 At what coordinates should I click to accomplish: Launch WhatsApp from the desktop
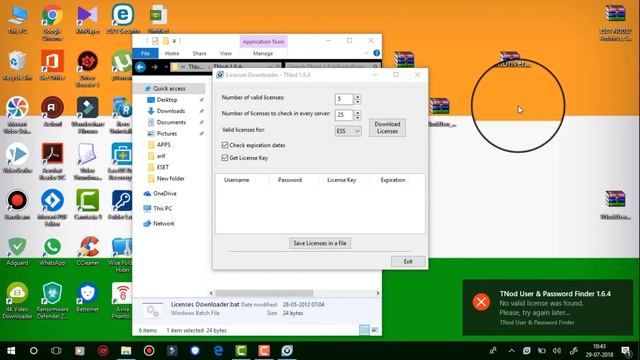[x=52, y=251]
